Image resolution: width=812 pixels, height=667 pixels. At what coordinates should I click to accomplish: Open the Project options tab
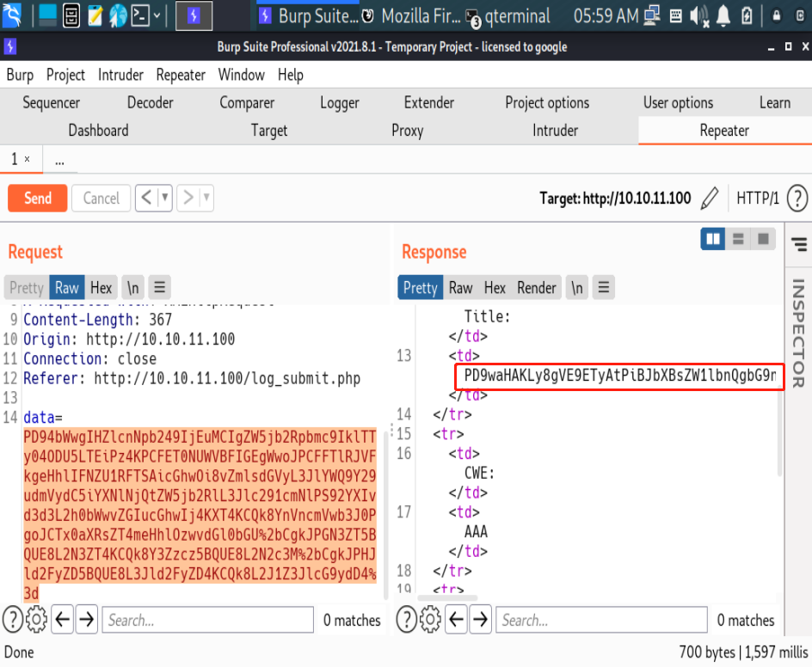(547, 102)
